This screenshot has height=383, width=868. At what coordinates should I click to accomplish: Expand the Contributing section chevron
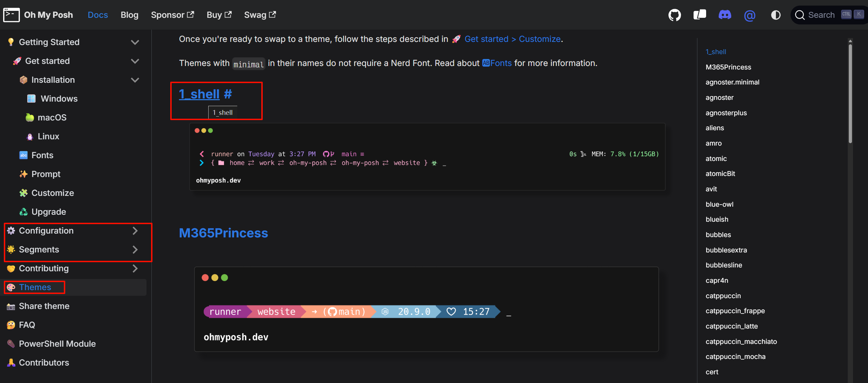tap(135, 268)
